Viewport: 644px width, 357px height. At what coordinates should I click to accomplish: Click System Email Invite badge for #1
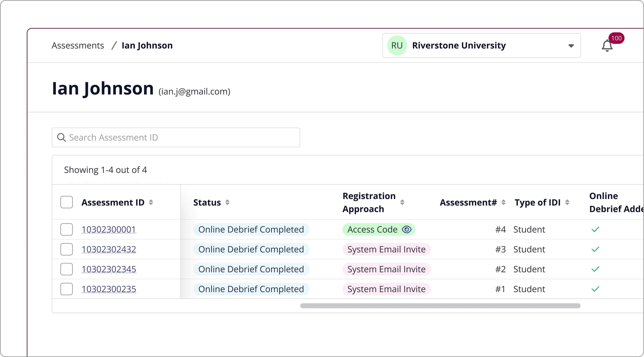point(386,289)
